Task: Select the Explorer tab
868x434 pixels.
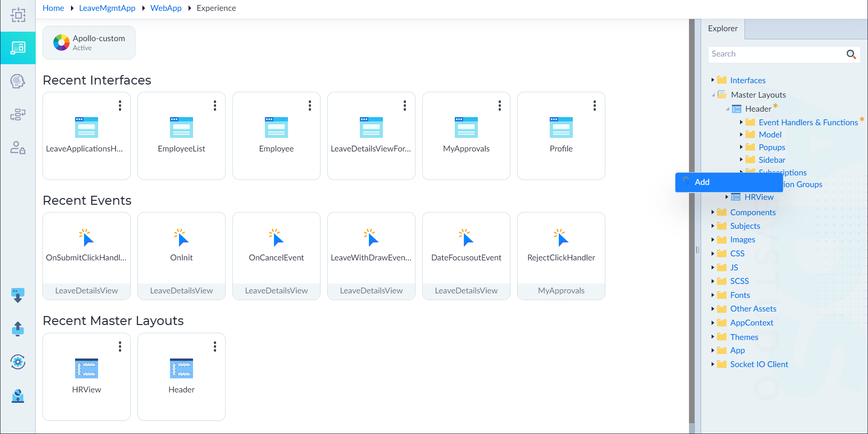Action: pos(722,28)
